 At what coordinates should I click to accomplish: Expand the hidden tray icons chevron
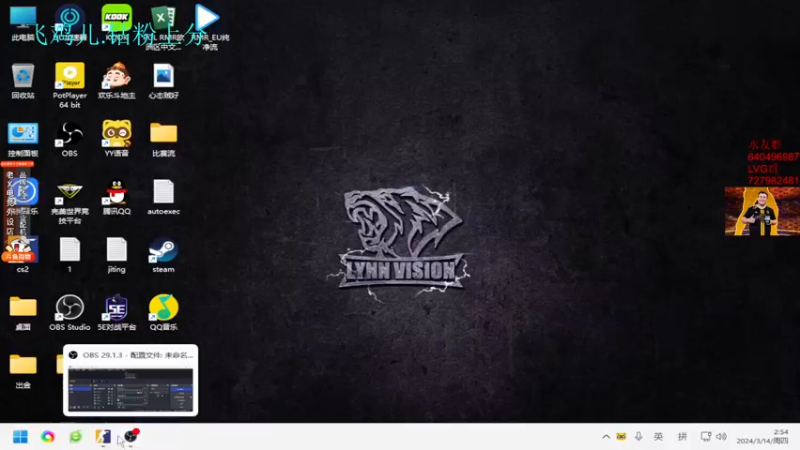(x=606, y=437)
